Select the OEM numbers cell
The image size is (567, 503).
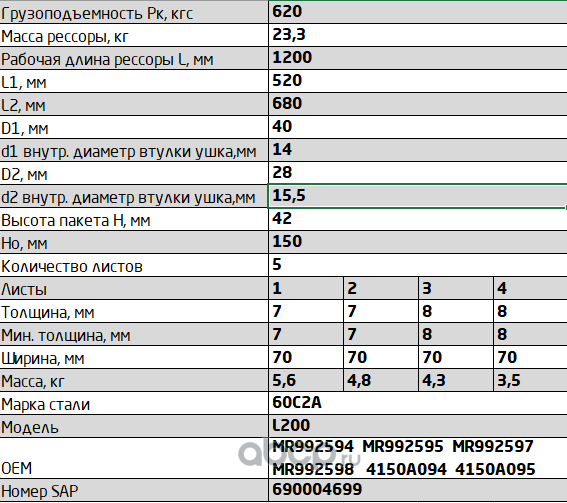tap(418, 458)
